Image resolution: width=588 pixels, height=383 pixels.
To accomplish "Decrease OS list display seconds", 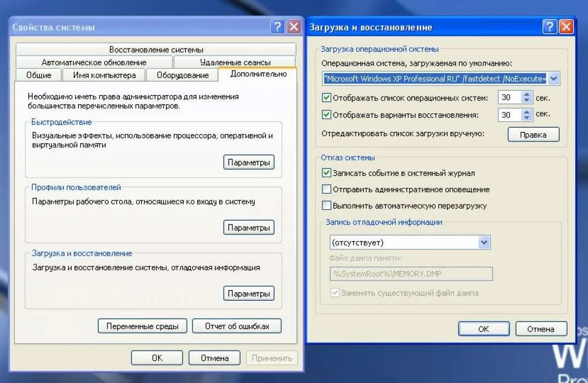I will click(527, 100).
